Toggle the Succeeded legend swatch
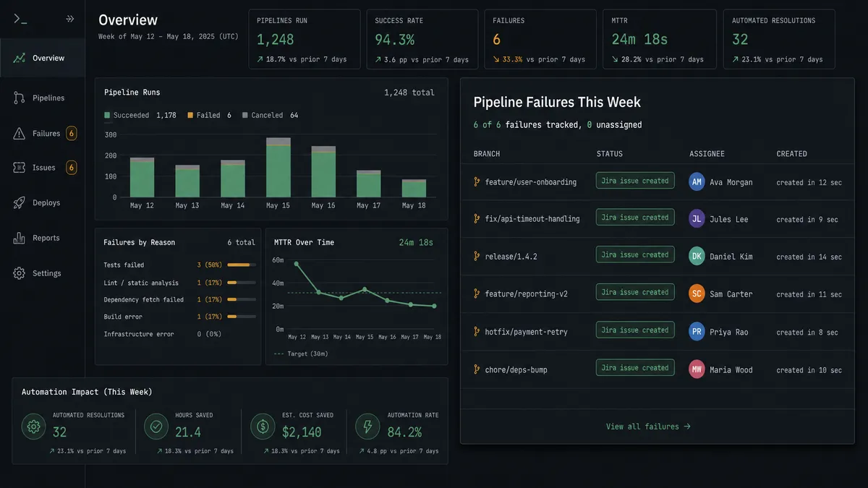This screenshot has height=488, width=868. 107,115
